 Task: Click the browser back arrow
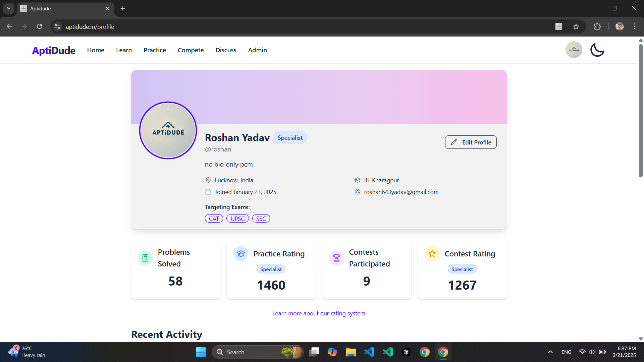(9, 26)
